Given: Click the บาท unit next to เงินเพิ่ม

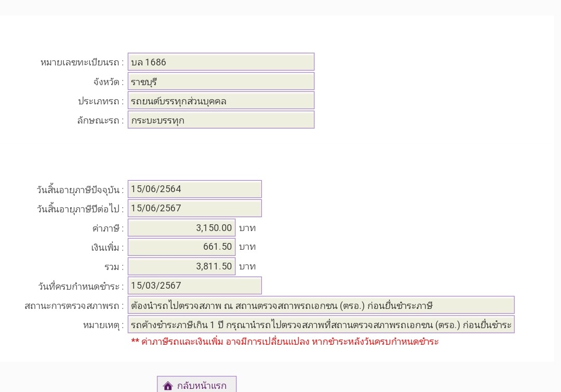Looking at the screenshot, I should 247,247.
